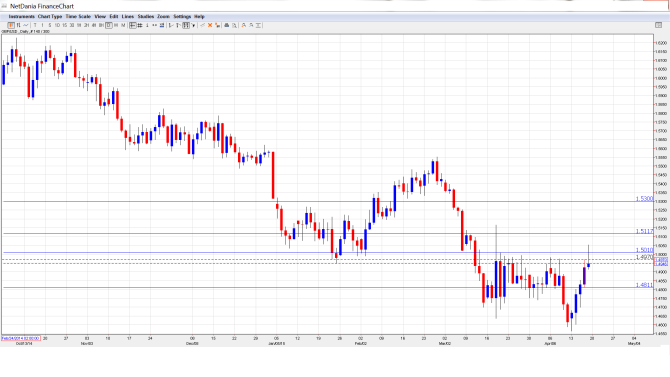Image resolution: width=670 pixels, height=377 pixels.
Task: Switch to 8 hour time scale
Action: click(x=101, y=26)
